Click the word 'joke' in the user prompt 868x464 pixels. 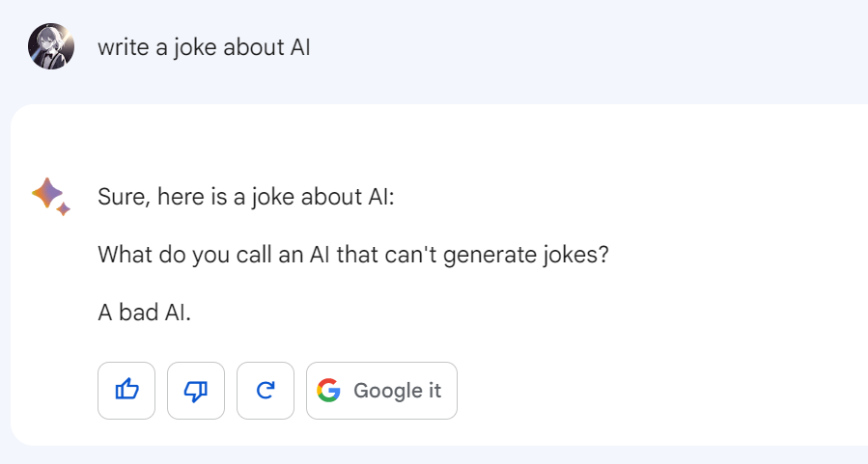pos(193,47)
